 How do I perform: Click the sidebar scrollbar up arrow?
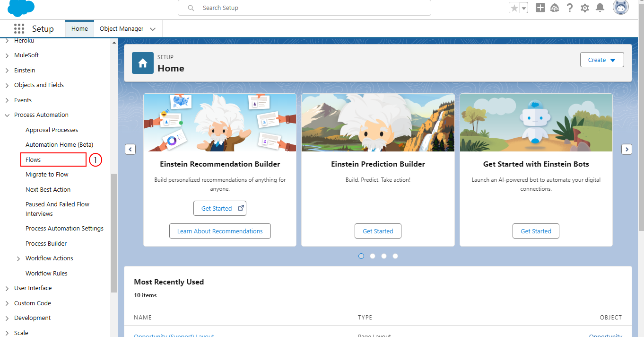(114, 43)
